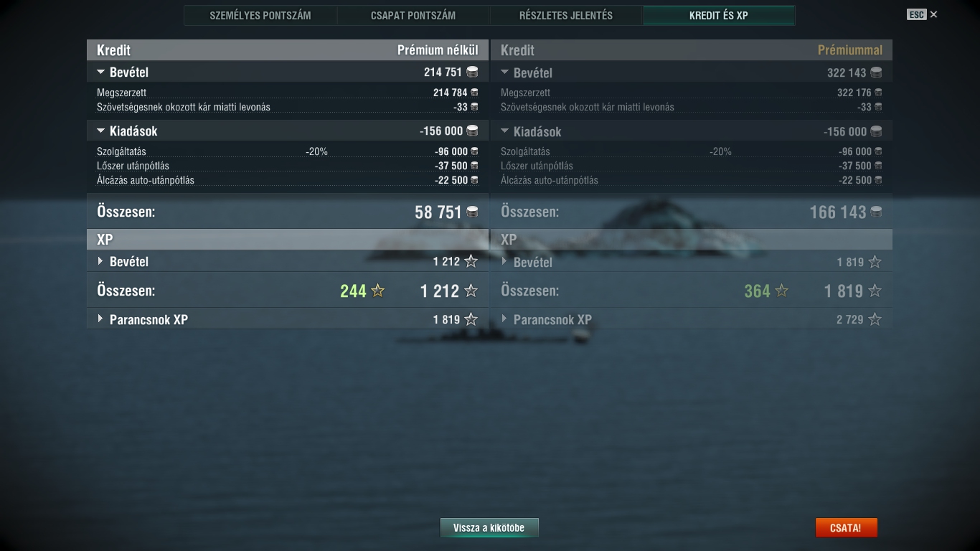Click star icon beside Parancsnok XP 2 729
Image resolution: width=980 pixels, height=551 pixels.
(x=875, y=319)
